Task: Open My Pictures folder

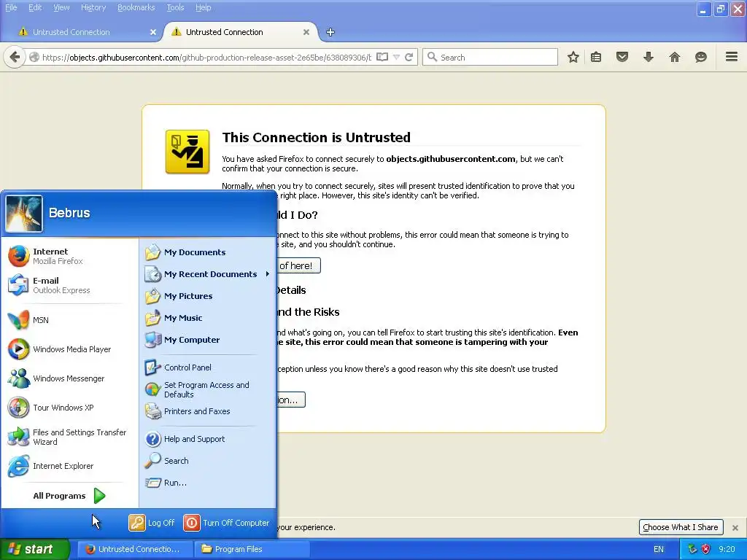Action: tap(207, 296)
